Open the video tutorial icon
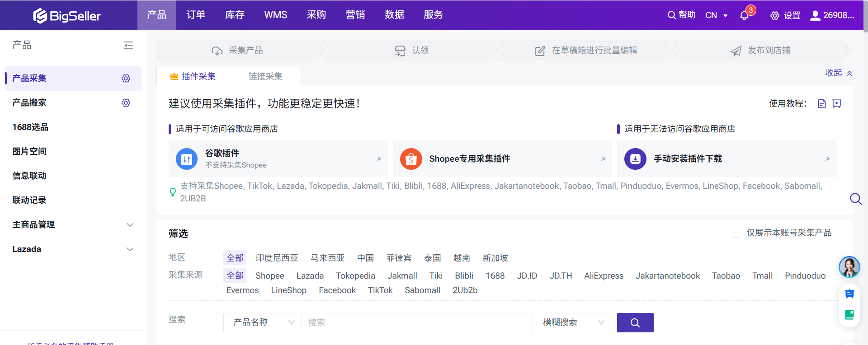Viewport: 868px width, 345px height. point(837,104)
